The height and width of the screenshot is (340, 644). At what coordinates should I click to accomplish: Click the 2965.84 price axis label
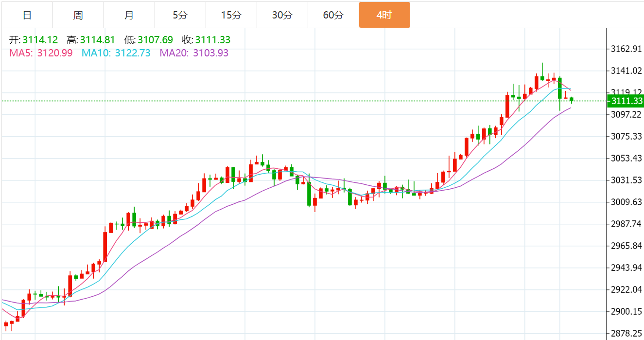627,246
